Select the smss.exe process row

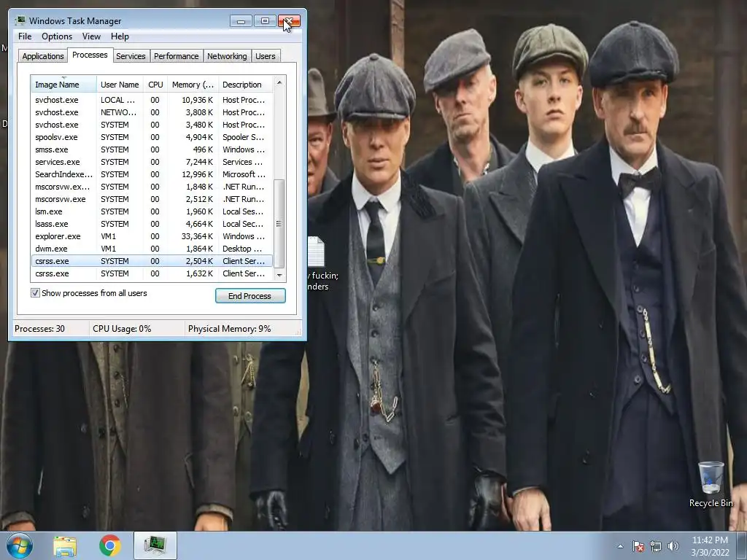[152, 149]
